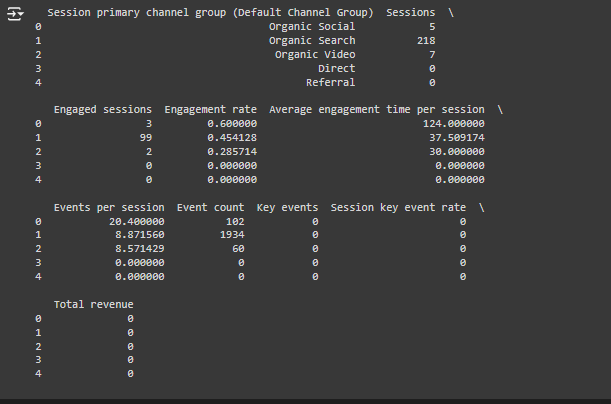Viewport: 611px width, 404px height.
Task: Select engagement rate value 0.285714
Action: [232, 152]
